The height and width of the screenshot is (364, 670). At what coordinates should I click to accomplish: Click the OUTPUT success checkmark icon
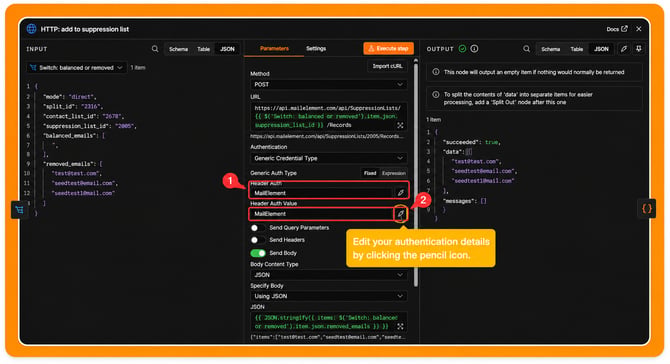coord(462,49)
